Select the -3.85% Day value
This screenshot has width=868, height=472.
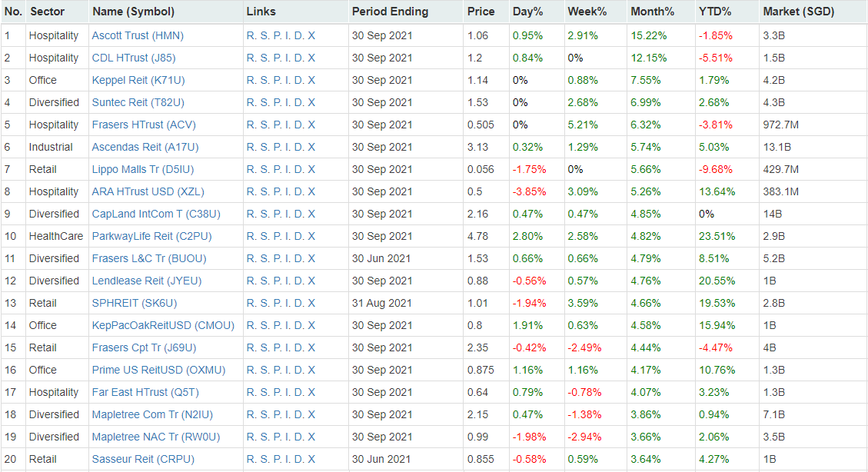pos(529,191)
